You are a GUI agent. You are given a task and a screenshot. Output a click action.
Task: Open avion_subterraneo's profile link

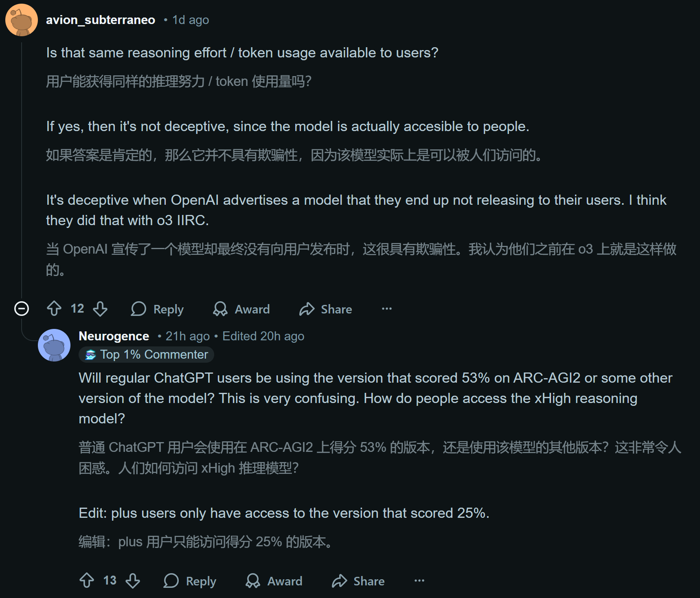[101, 20]
